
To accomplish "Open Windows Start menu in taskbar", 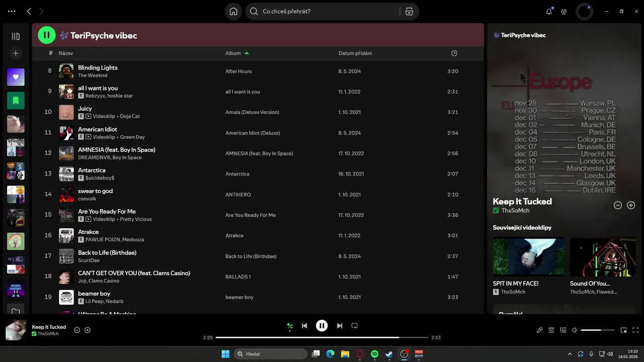I will point(225,354).
